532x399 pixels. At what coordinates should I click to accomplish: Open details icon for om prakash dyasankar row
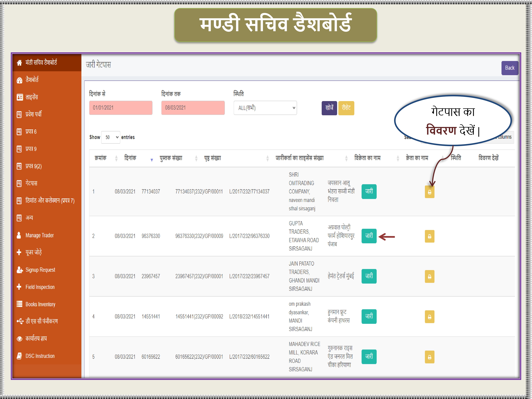[430, 317]
